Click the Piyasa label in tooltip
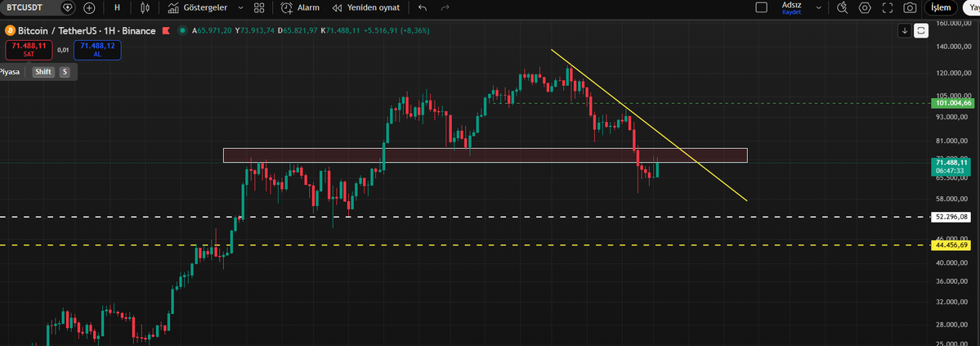Viewport: 980px width, 346px height. pos(9,72)
